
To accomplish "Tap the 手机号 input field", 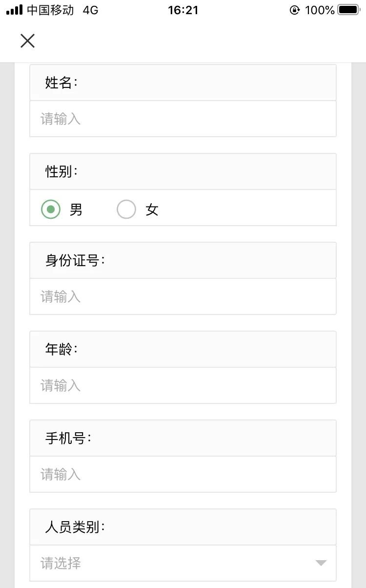I will (x=183, y=474).
